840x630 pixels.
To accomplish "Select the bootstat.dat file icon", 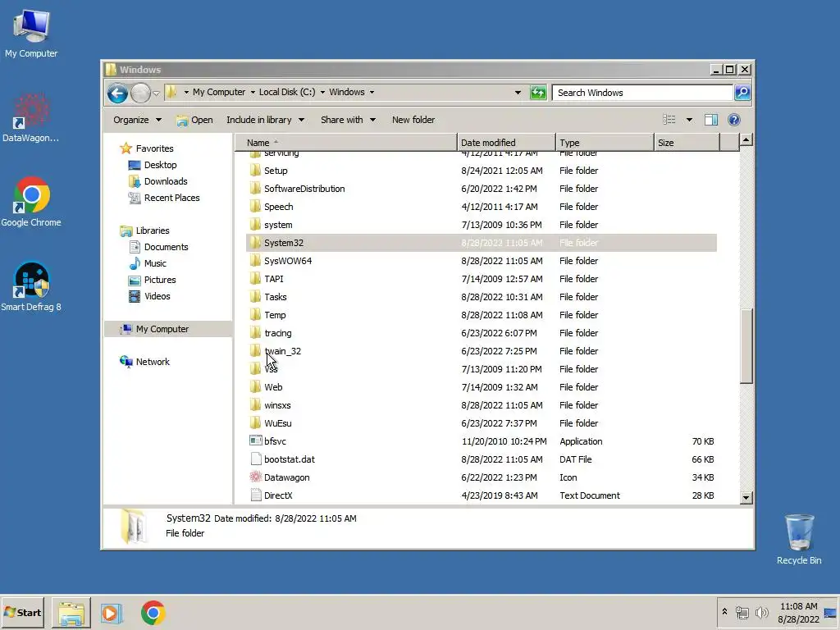I will [x=256, y=459].
